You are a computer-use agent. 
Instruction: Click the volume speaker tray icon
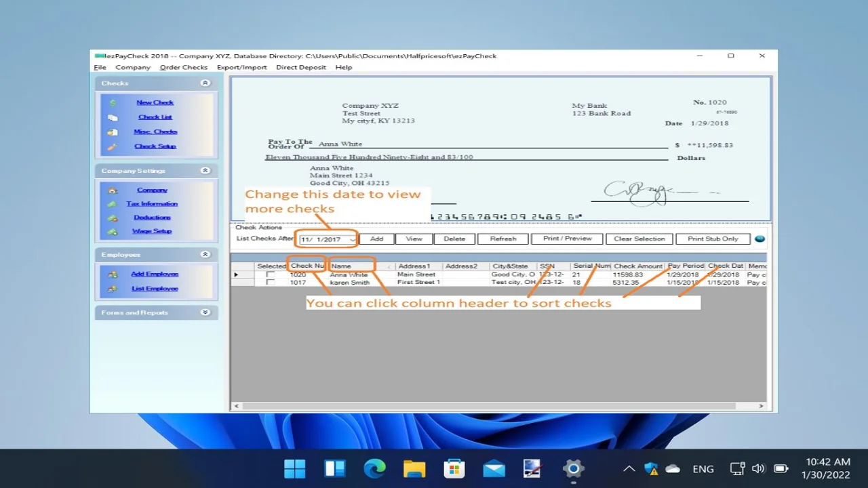(758, 468)
